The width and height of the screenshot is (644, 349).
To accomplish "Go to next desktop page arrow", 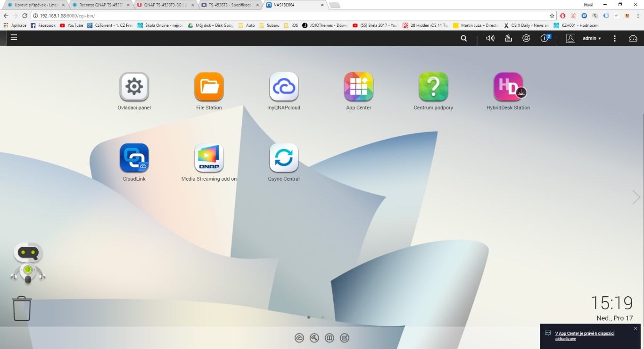I will coord(636,197).
